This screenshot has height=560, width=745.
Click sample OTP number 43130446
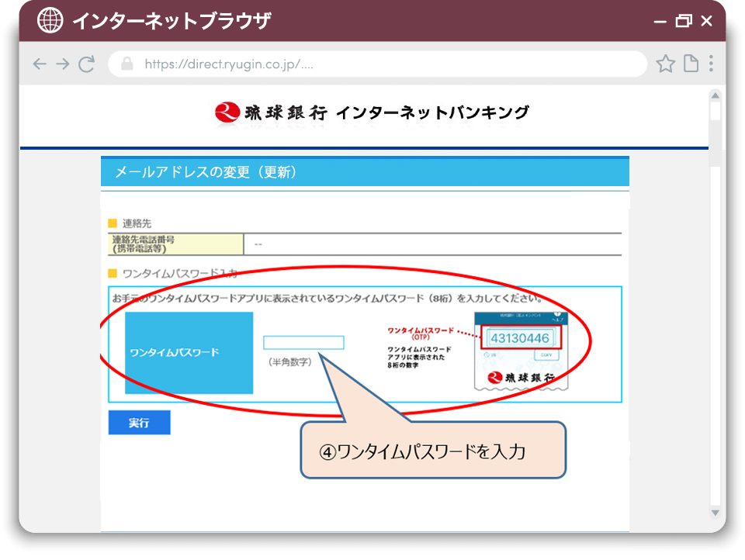click(520, 338)
